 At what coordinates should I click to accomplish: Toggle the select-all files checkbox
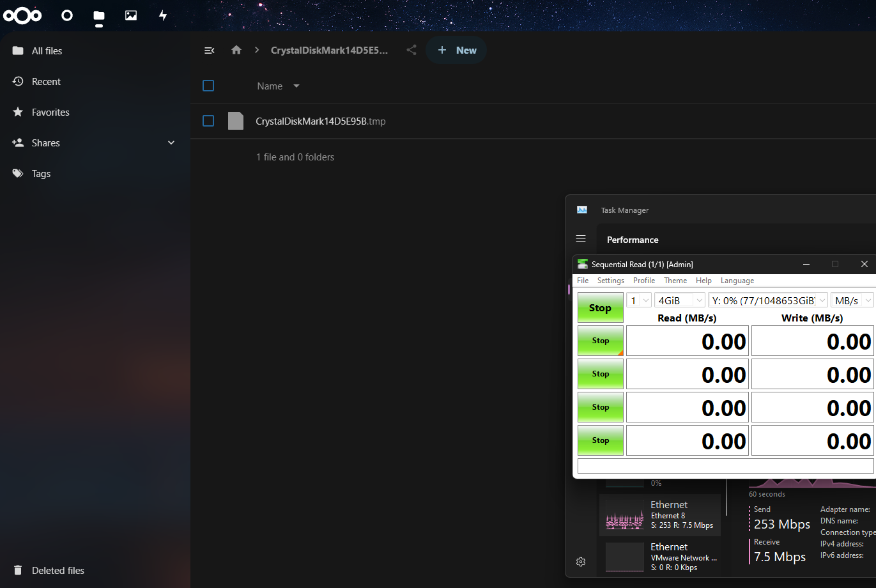208,86
